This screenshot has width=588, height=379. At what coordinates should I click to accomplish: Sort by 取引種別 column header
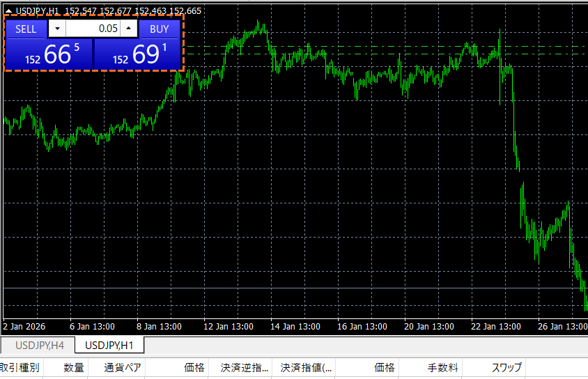pyautogui.click(x=20, y=368)
